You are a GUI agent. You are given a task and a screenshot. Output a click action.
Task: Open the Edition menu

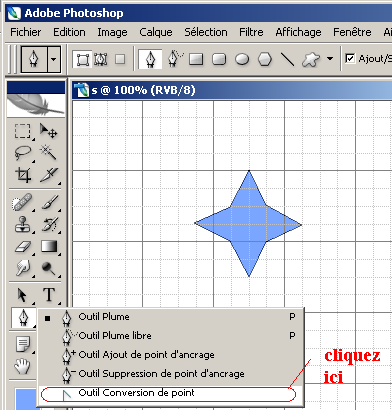point(69,32)
